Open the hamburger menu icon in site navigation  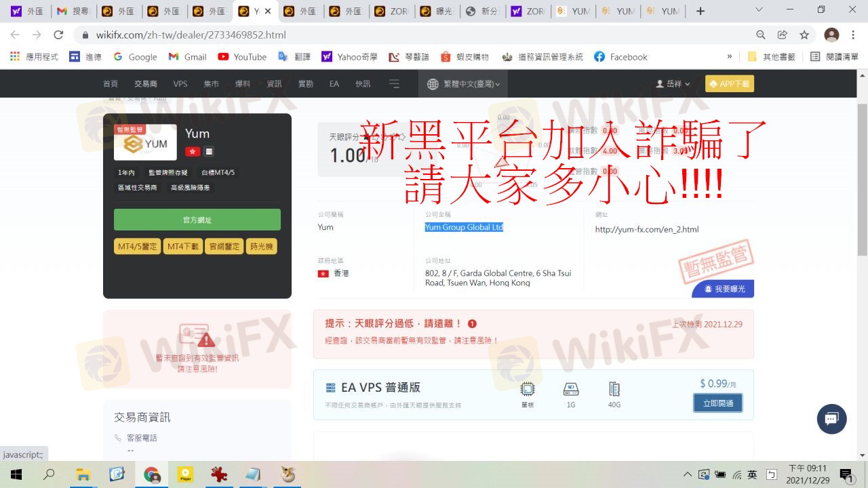click(x=395, y=84)
